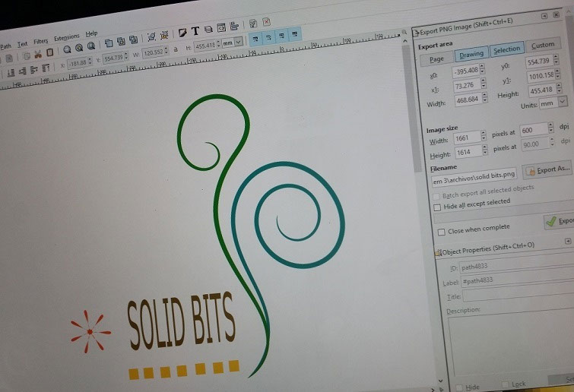Screen dimensions: 574x392
Task: Click the Filename path field
Action: click(474, 178)
